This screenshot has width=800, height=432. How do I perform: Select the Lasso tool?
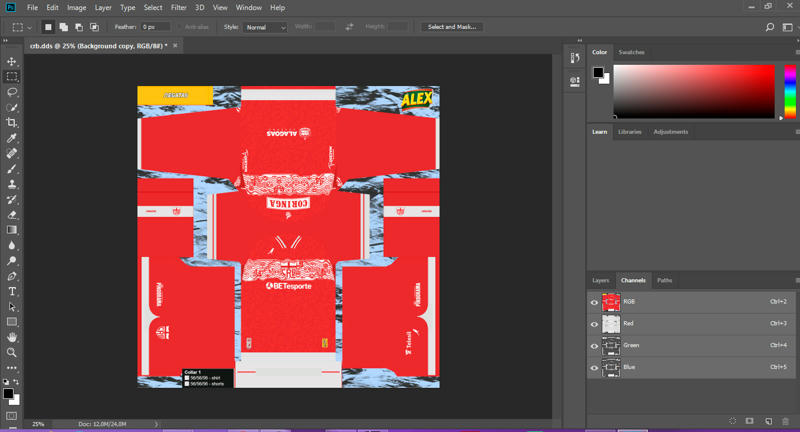(12, 92)
